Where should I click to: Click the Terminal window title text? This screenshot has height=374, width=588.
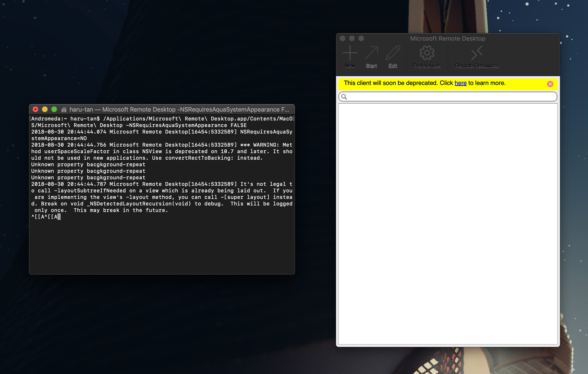(179, 110)
